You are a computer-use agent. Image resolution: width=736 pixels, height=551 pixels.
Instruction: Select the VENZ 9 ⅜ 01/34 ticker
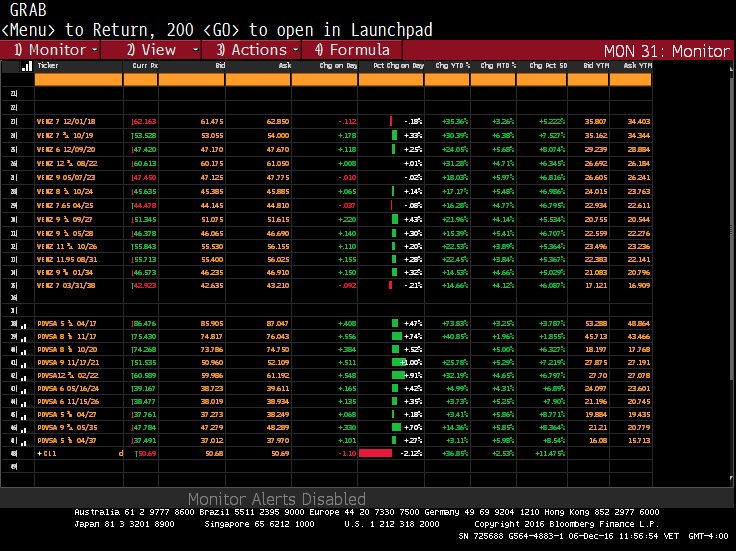(65, 273)
